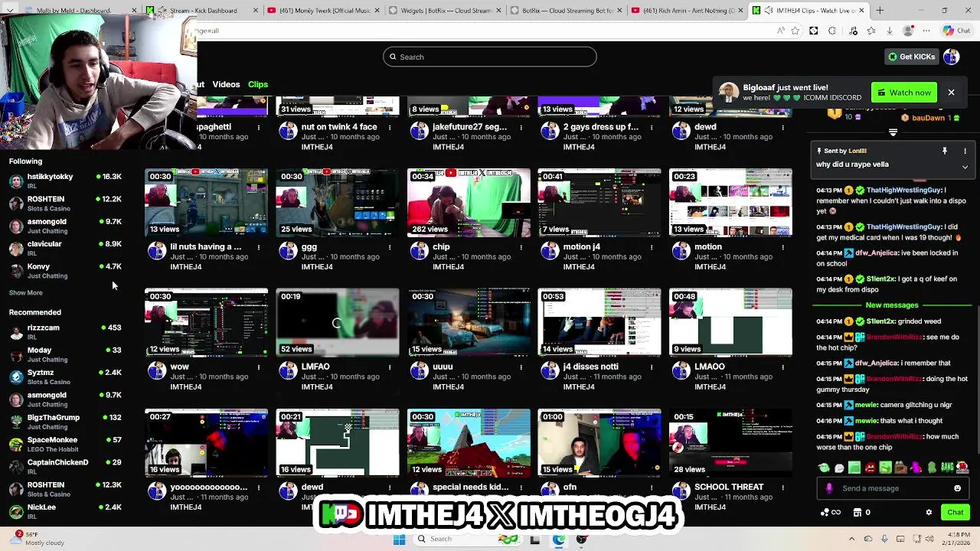Send message with the Chat button
Screen dimensions: 980x551
pos(955,513)
